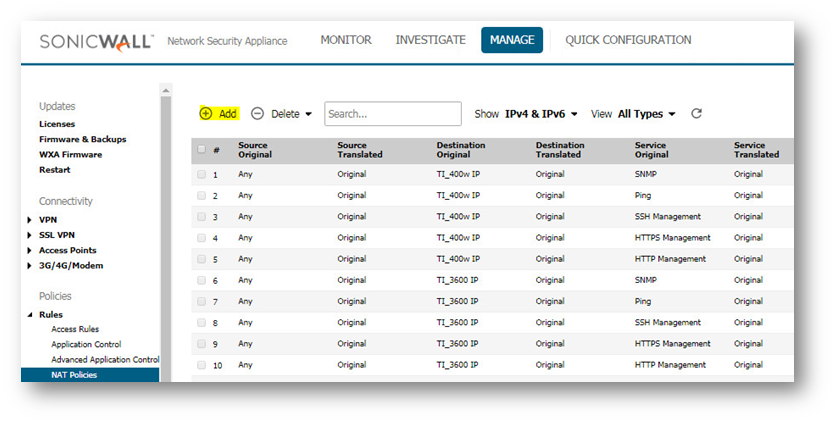The width and height of the screenshot is (836, 424).
Task: Open the View All Types dropdown
Action: (x=647, y=114)
